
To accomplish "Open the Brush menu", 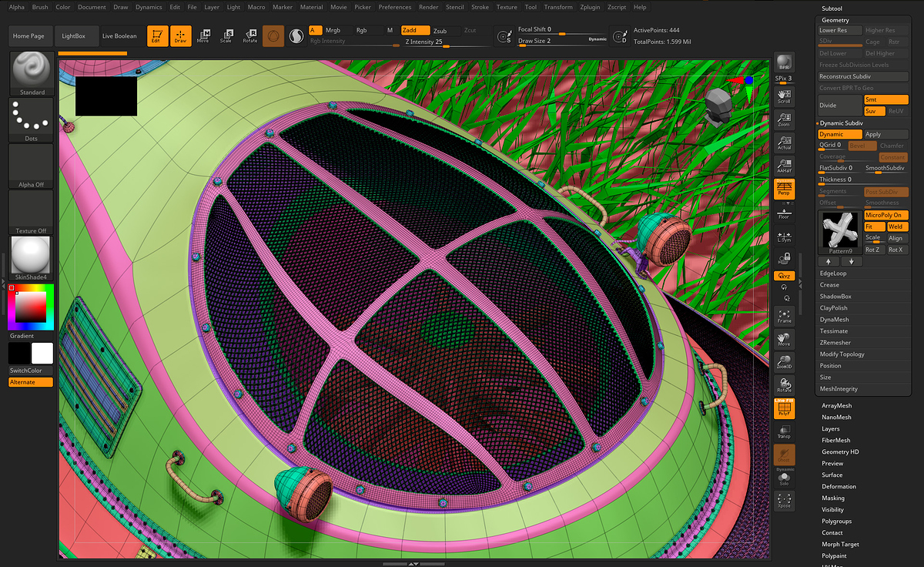I will [x=40, y=7].
